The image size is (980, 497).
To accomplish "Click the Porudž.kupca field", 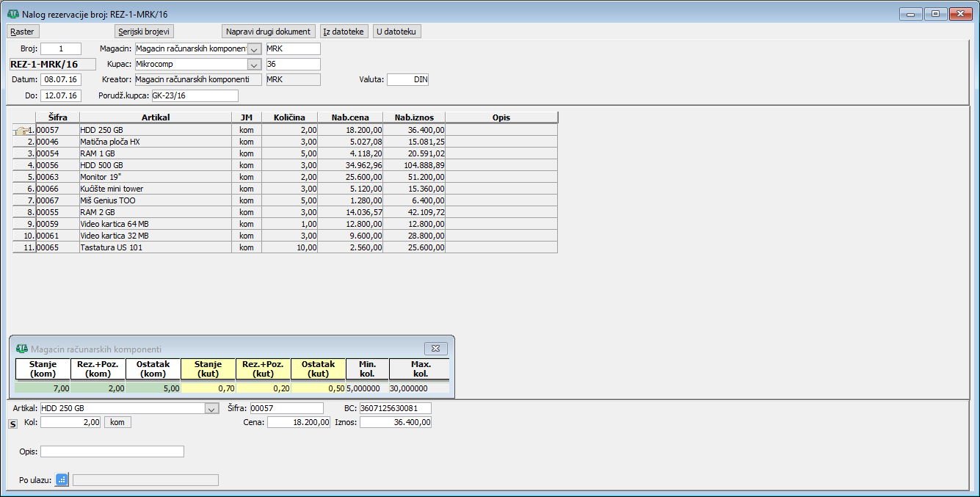I will click(x=195, y=95).
